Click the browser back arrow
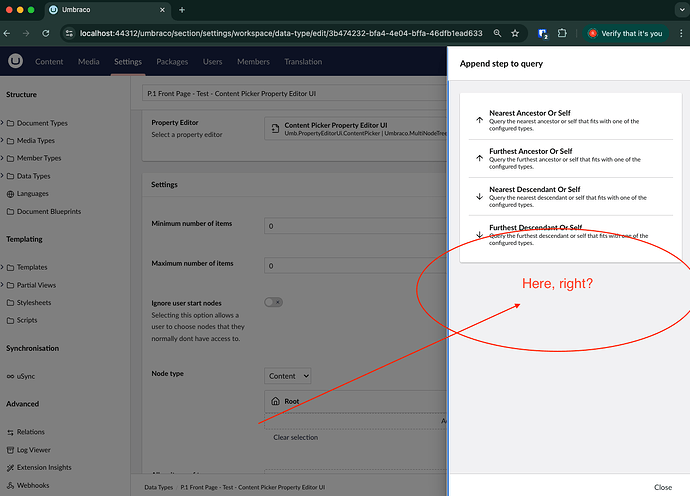The height and width of the screenshot is (496, 690). (x=7, y=33)
